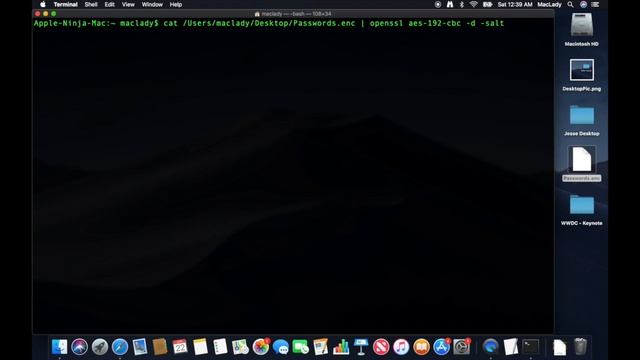Viewport: 640px width, 360px height.
Task: Open App Store from the Dock
Action: point(442,347)
